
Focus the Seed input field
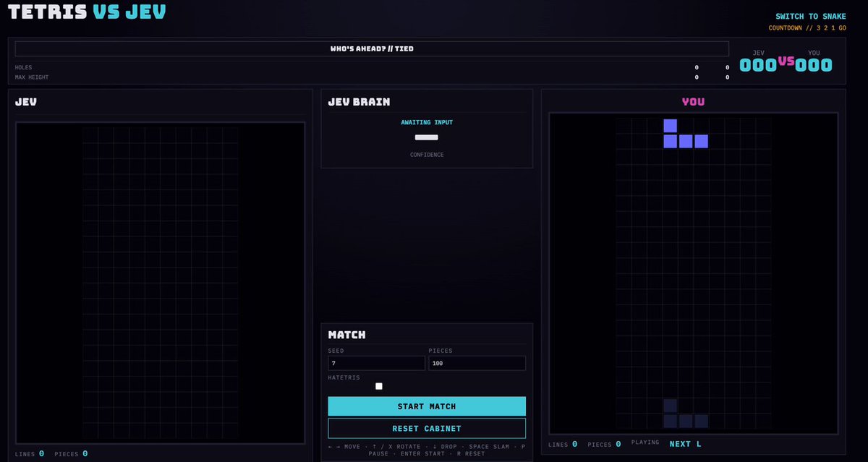(x=376, y=363)
